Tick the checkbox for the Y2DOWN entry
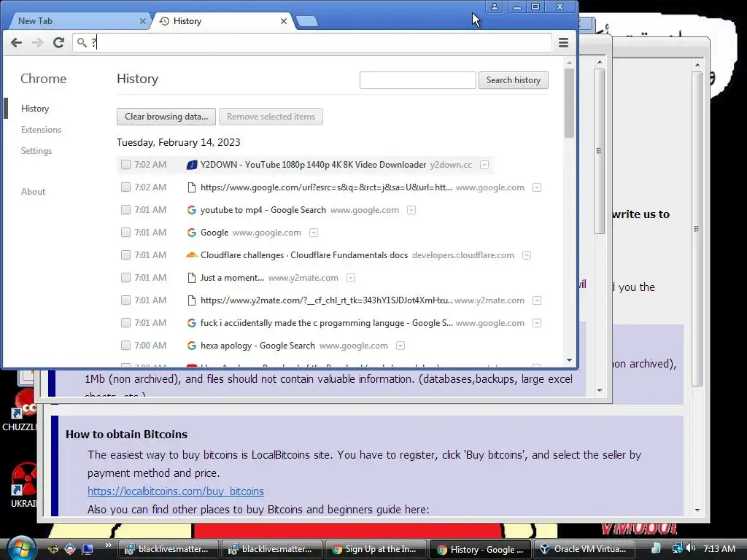The width and height of the screenshot is (747, 560). [x=125, y=165]
